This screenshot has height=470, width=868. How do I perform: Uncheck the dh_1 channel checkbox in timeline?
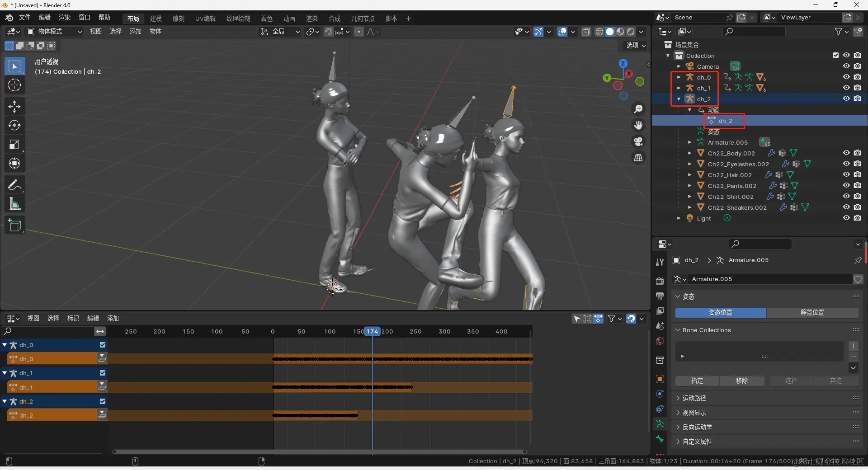(x=103, y=373)
